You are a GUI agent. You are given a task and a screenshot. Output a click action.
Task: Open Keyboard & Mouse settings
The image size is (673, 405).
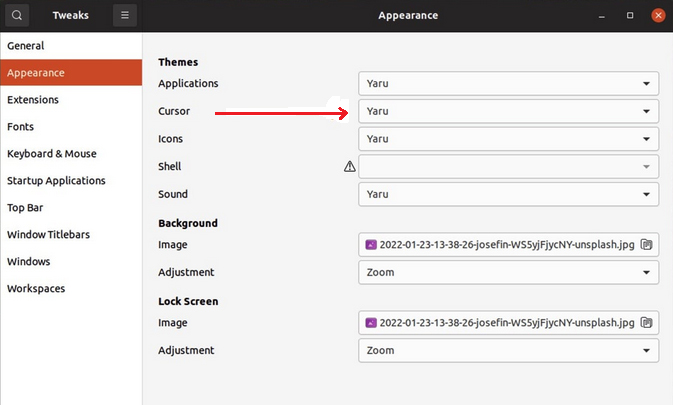point(71,154)
